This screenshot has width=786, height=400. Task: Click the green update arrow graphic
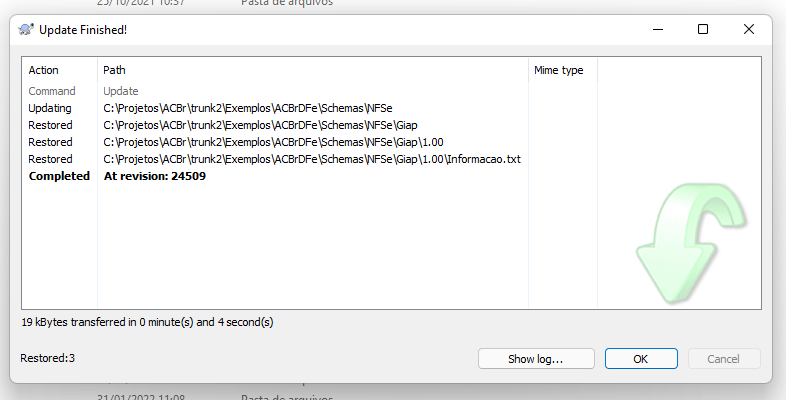point(691,243)
